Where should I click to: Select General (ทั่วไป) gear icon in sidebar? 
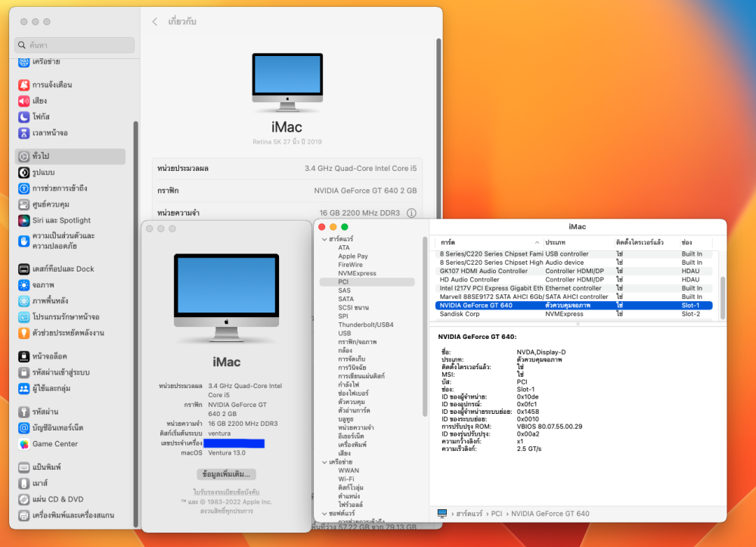click(x=23, y=157)
